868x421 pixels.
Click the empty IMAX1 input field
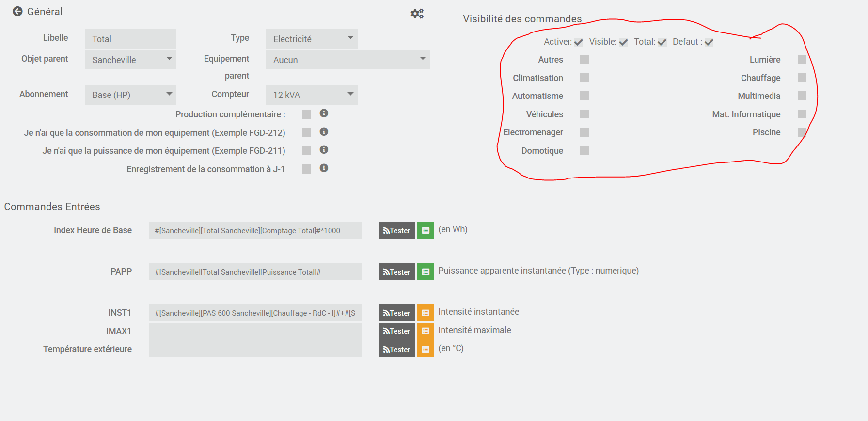[255, 331]
